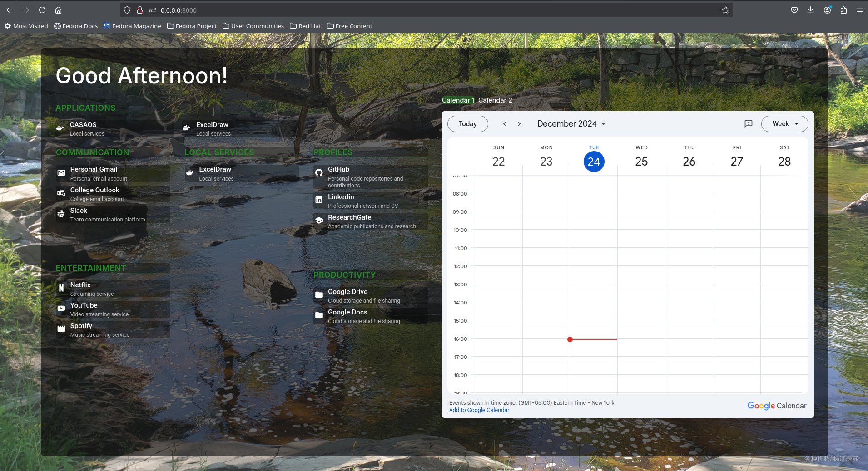Click the College Outlook icon

pyautogui.click(x=61, y=193)
